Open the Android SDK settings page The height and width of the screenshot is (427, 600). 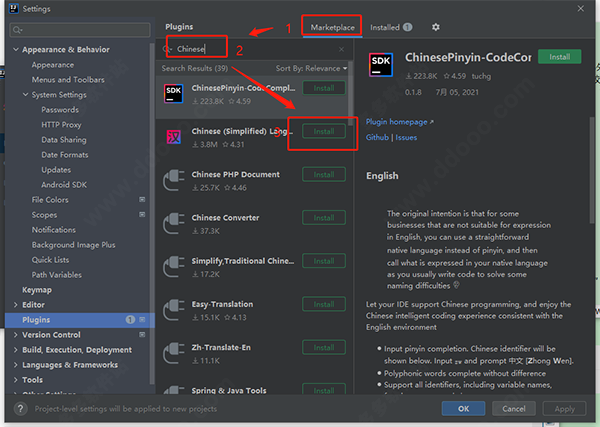pos(64,185)
